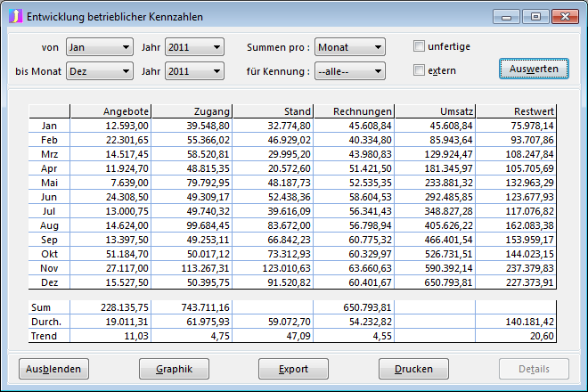
Task: Maximize the Kennzahlen window
Action: (535, 16)
